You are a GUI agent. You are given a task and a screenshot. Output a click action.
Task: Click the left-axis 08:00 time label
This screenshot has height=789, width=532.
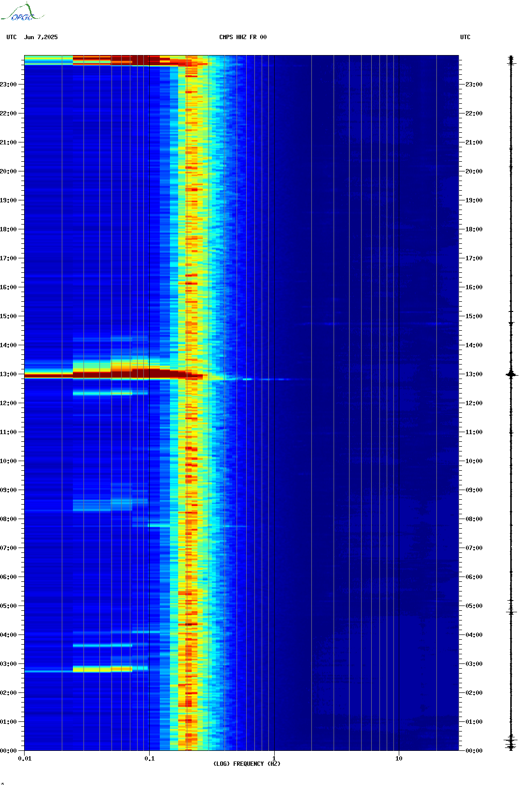pos(8,519)
